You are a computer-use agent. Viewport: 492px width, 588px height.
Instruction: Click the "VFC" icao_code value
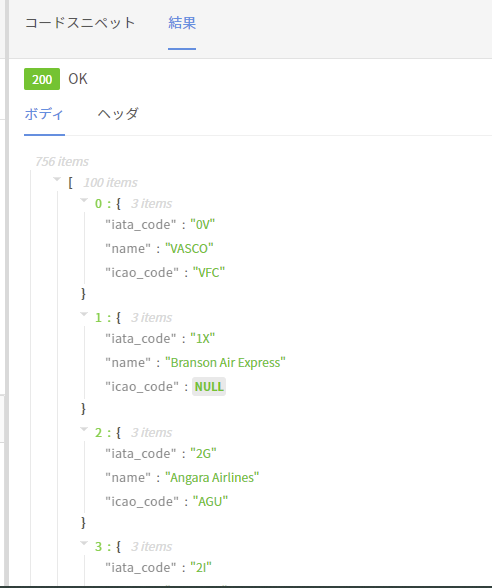(209, 273)
